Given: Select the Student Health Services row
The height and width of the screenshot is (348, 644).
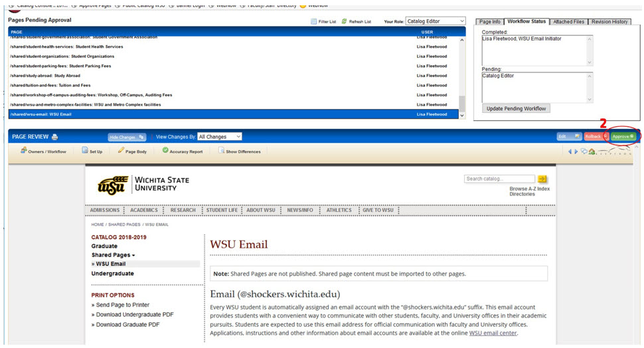Looking at the screenshot, I should (x=233, y=46).
